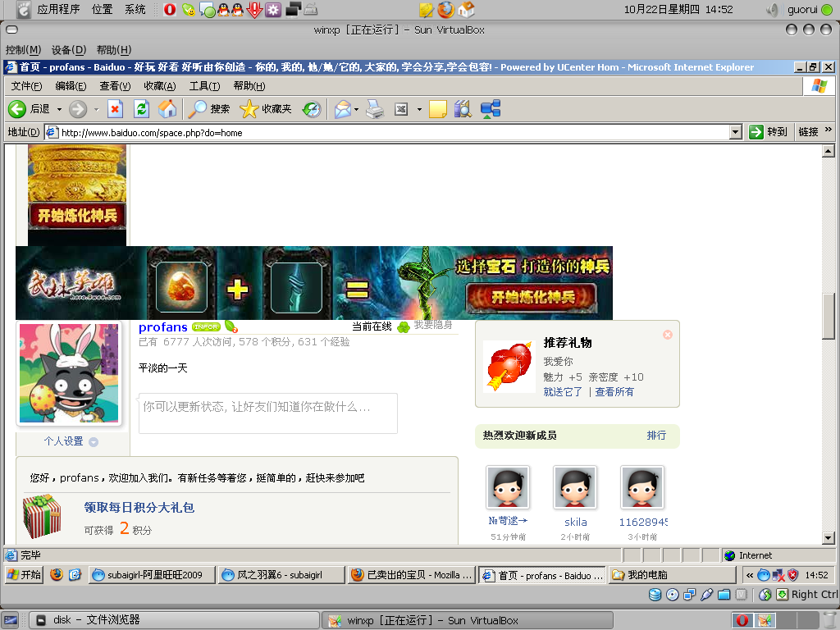Image resolution: width=840 pixels, height=630 pixels.
Task: Click the IE Edit page icon
Action: [x=401, y=109]
